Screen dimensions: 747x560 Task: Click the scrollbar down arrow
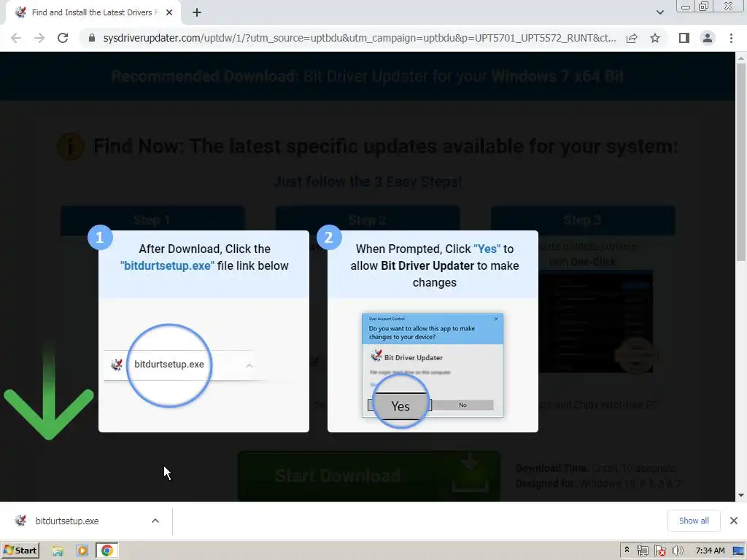[741, 496]
